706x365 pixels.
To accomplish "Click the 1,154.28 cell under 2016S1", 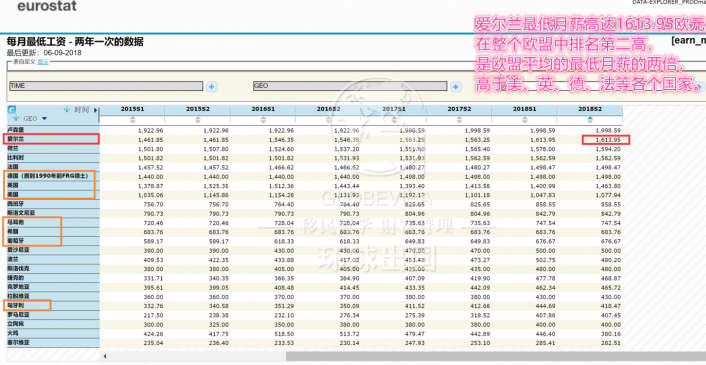I will 281,195.
